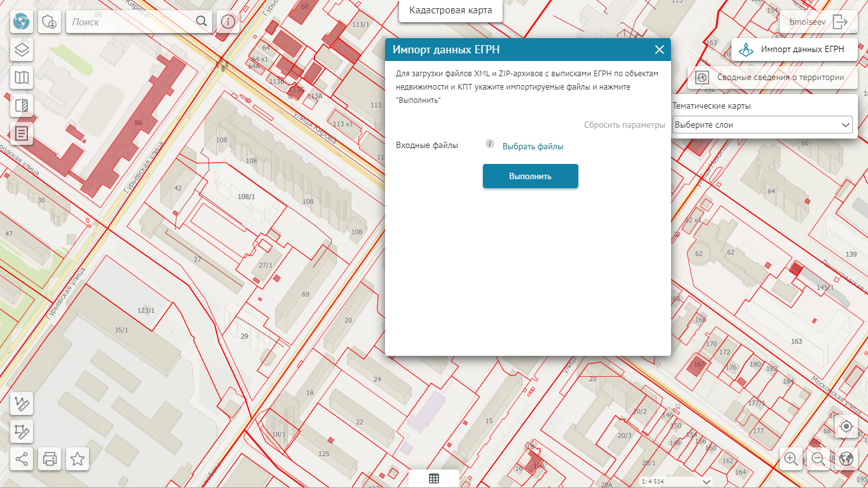Open bookmarks star icon

(78, 459)
